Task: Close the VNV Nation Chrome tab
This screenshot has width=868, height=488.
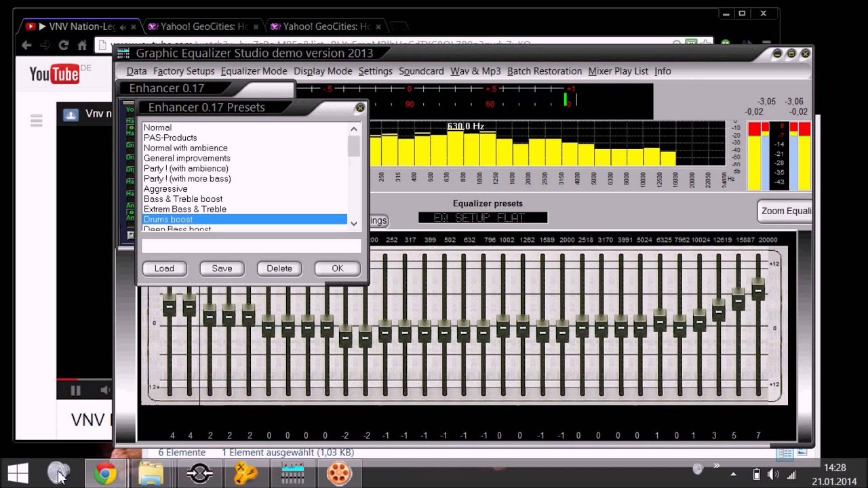Action: [133, 27]
